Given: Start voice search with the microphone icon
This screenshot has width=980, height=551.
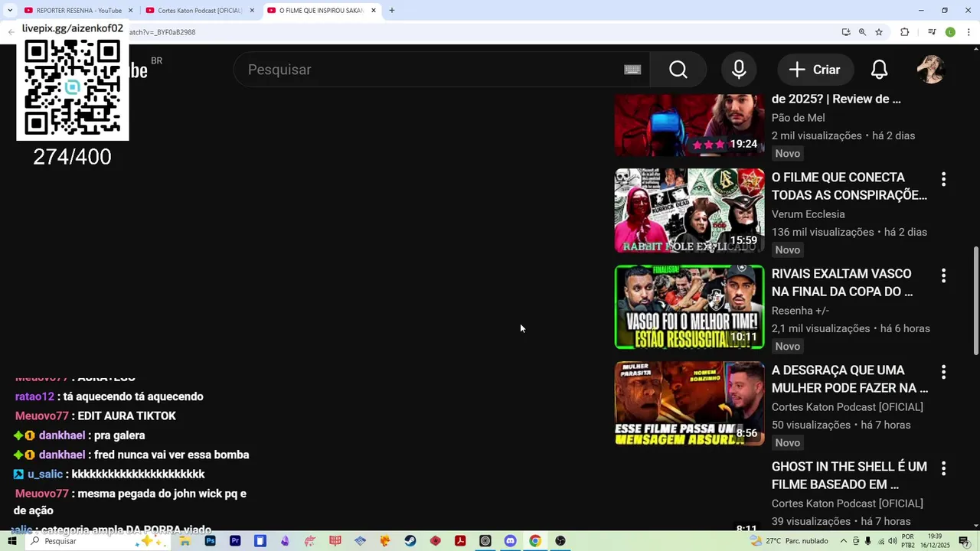Looking at the screenshot, I should (739, 70).
